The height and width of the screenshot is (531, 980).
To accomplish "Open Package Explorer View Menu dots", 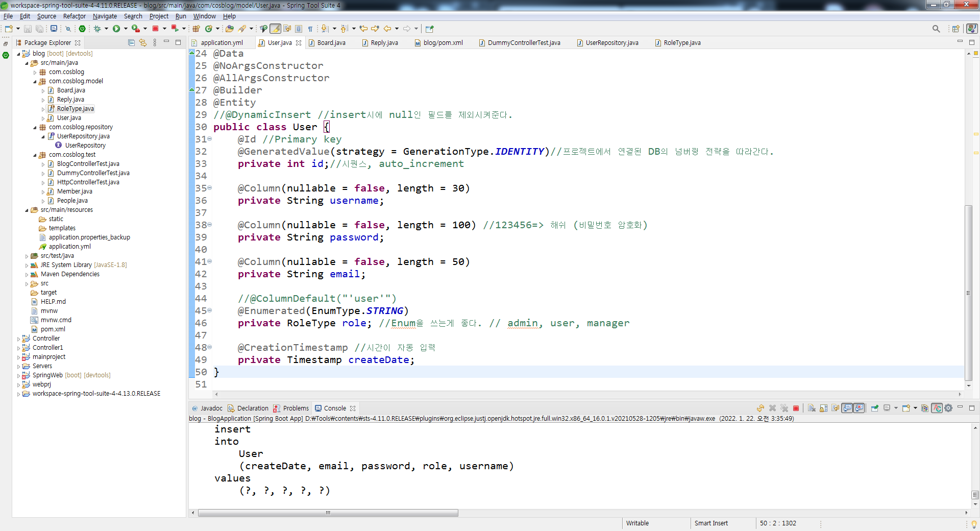I will pos(155,42).
